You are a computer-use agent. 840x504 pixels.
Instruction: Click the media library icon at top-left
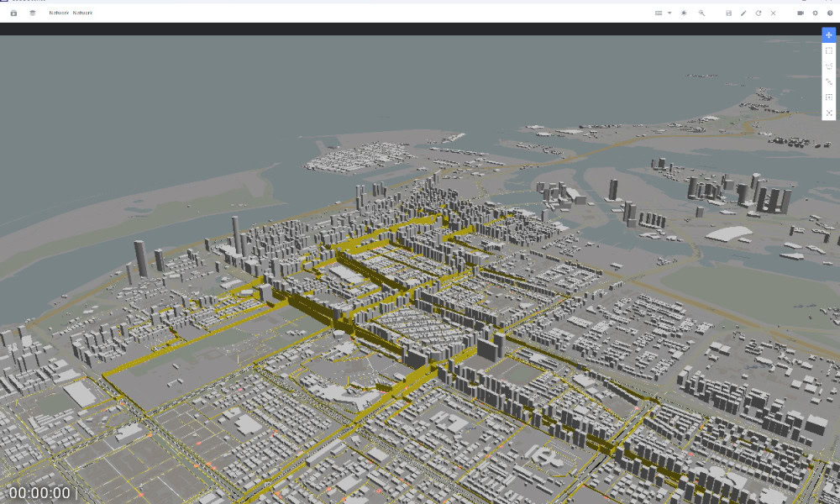[13, 13]
